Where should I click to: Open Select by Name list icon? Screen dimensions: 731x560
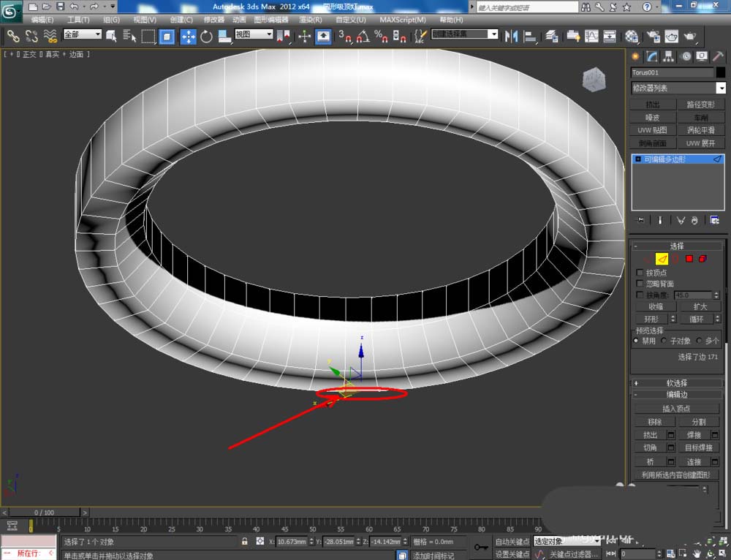(129, 36)
